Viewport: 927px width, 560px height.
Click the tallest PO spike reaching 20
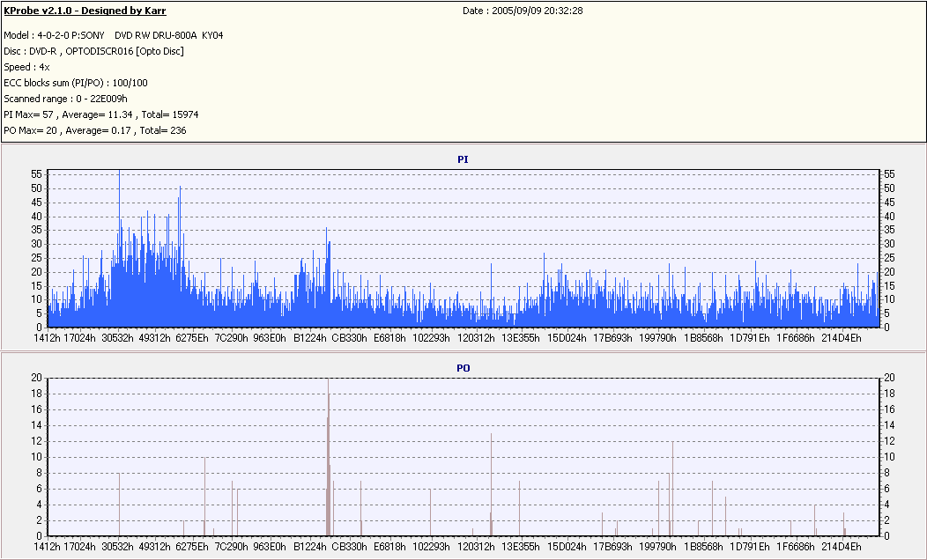coord(328,457)
